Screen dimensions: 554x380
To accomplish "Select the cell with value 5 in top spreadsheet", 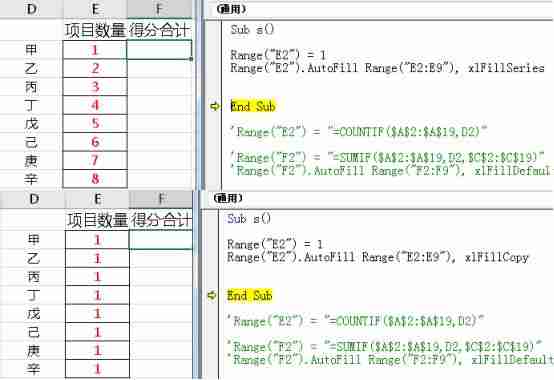I will pyautogui.click(x=95, y=123).
